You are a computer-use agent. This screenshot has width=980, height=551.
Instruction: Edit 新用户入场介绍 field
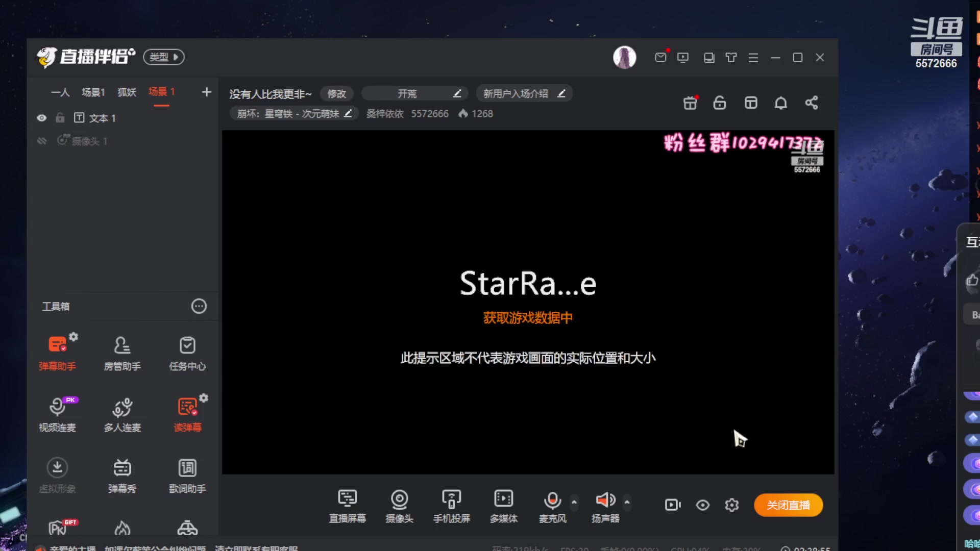coord(524,94)
